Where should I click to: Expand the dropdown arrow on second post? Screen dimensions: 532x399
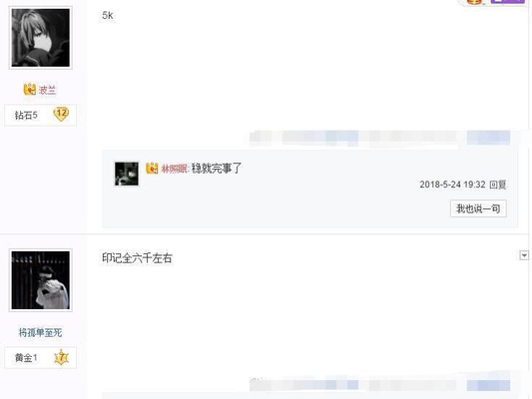(x=524, y=255)
